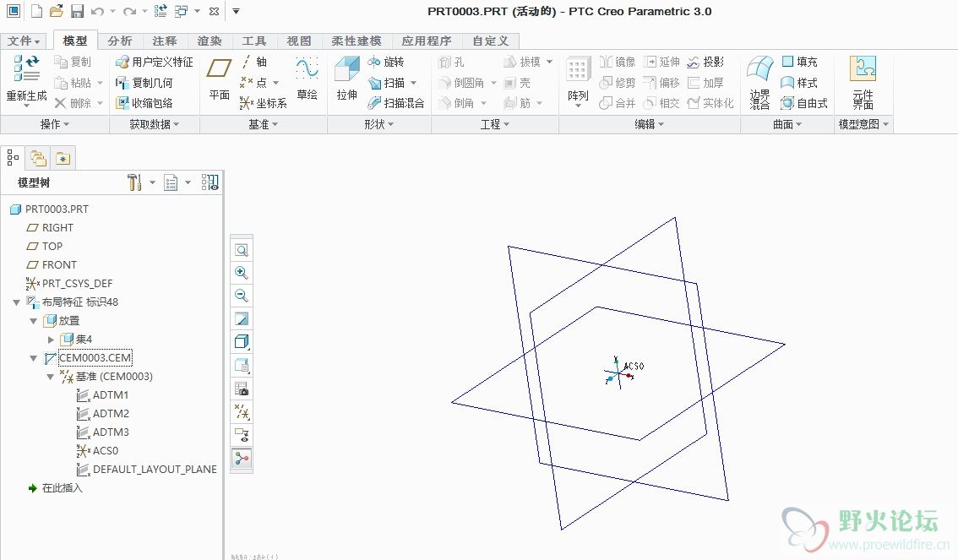Open the Style (样式) tool

[x=799, y=83]
